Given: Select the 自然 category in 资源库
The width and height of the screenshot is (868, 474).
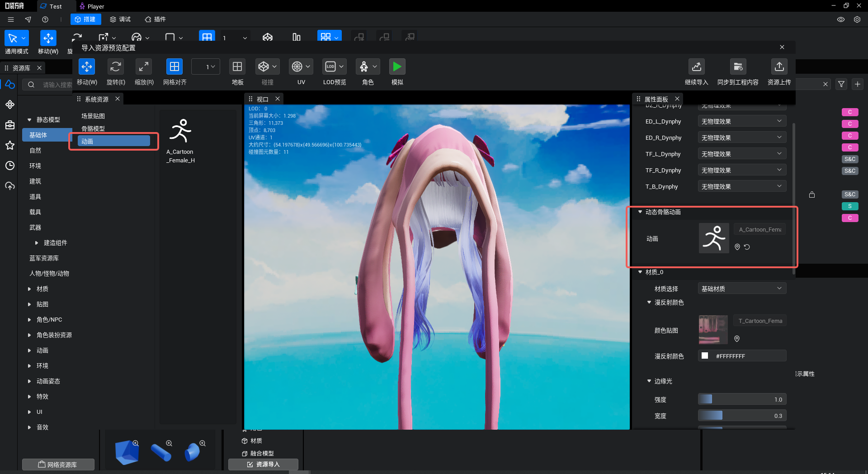Looking at the screenshot, I should click(35, 151).
